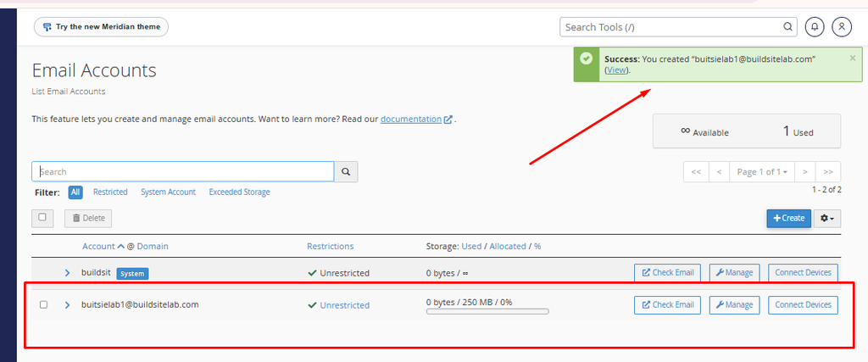Sort by Used storage
868x362 pixels.
pyautogui.click(x=471, y=247)
